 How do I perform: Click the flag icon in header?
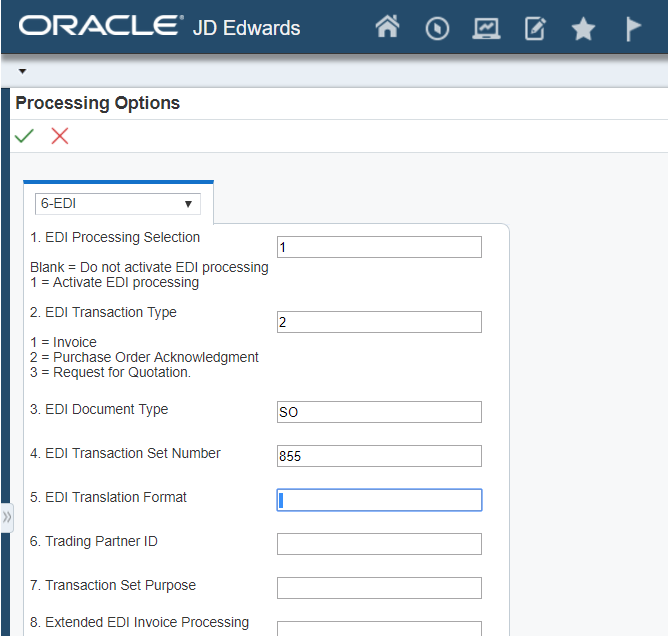(x=633, y=29)
